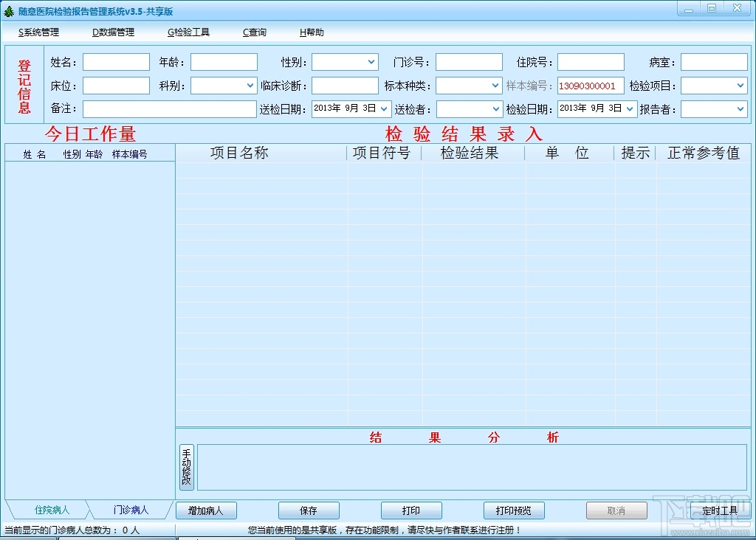756x540 pixels.
Task: Expand the 检验项目 dropdown
Action: [740, 86]
